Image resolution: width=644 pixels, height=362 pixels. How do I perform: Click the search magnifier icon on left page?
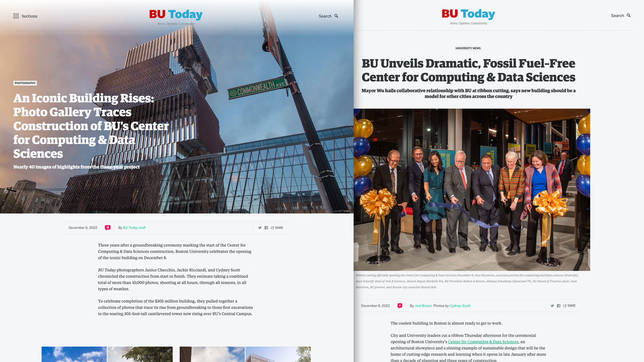click(336, 16)
